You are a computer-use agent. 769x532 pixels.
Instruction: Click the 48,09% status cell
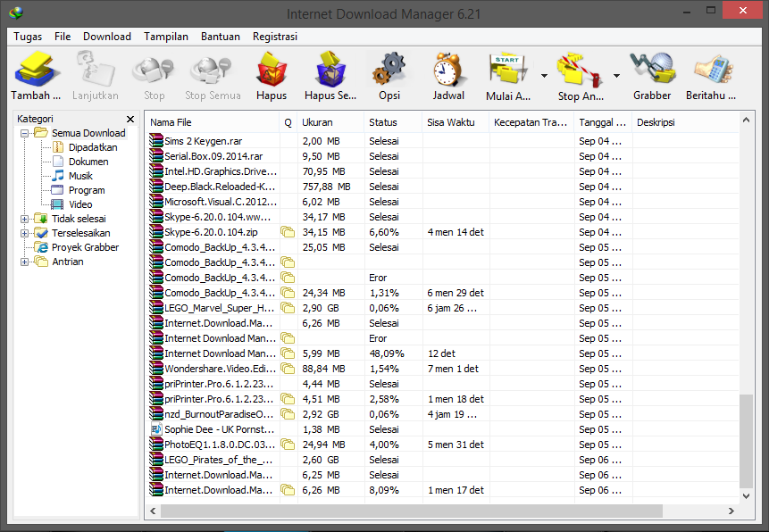pyautogui.click(x=387, y=353)
